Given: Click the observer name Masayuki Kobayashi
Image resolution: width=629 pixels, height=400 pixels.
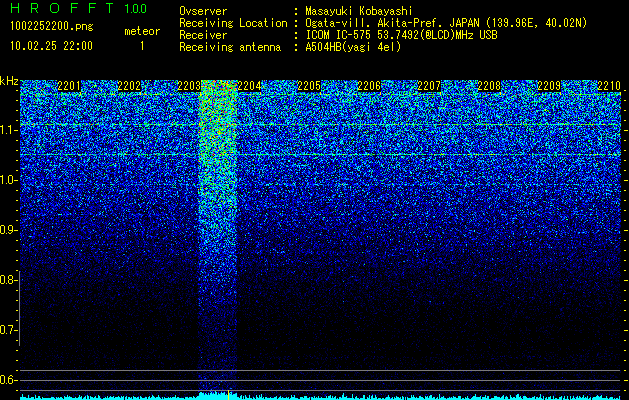Looking at the screenshot, I should pos(359,11).
